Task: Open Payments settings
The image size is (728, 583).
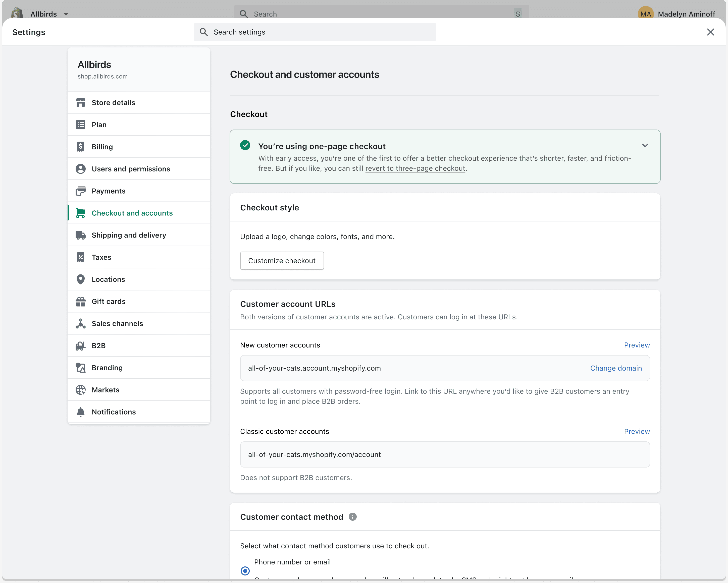Action: pyautogui.click(x=139, y=191)
